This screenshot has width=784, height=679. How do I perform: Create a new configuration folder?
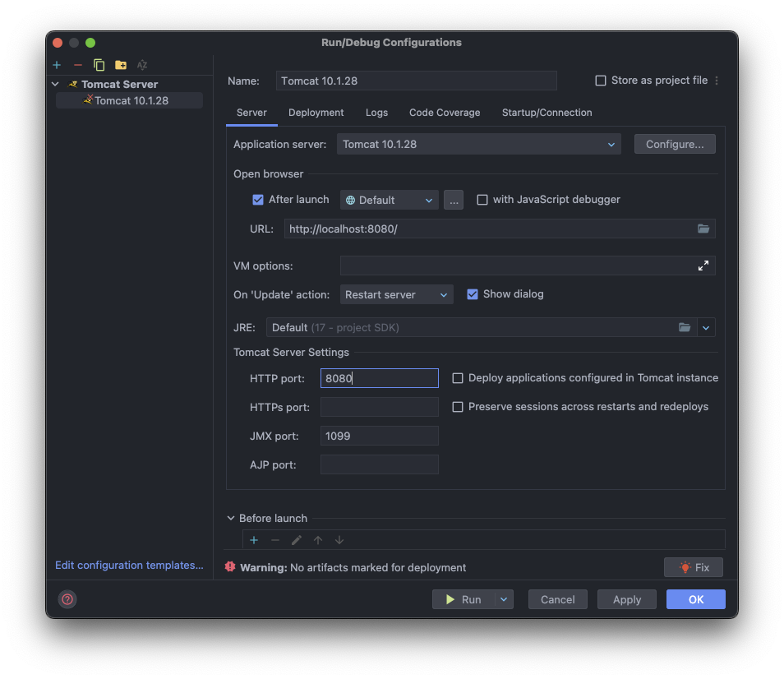coord(121,65)
